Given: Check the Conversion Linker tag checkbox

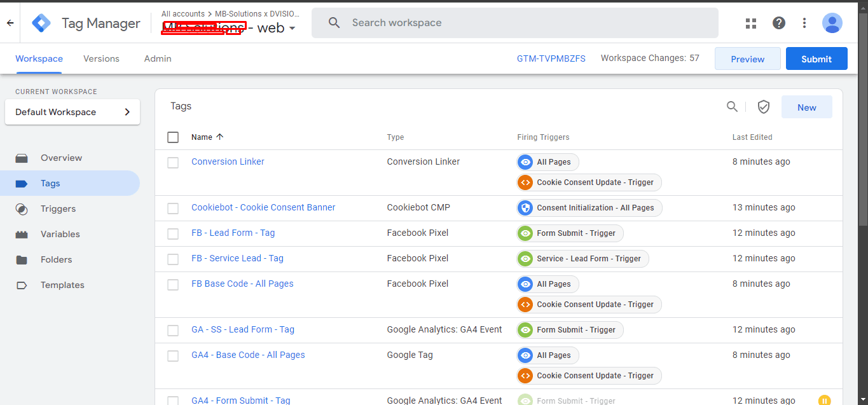Looking at the screenshot, I should [x=173, y=163].
